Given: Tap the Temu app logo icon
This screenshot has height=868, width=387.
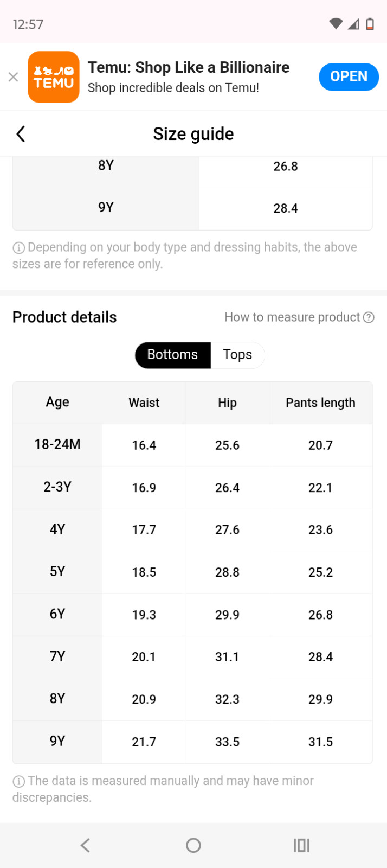Looking at the screenshot, I should pyautogui.click(x=53, y=76).
